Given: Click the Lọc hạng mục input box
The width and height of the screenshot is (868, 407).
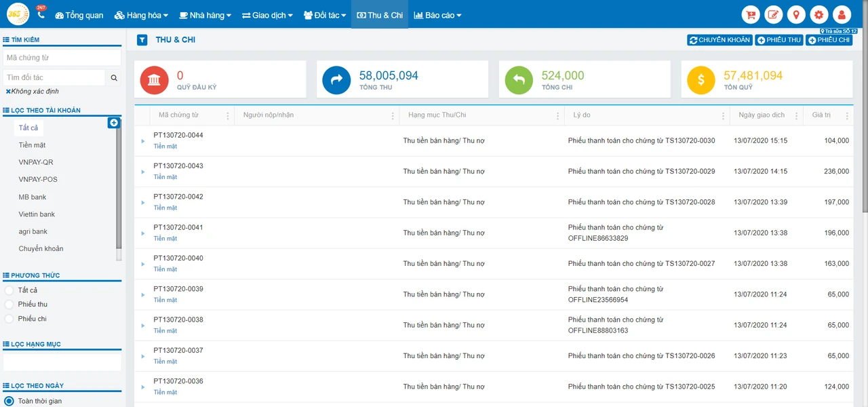Looking at the screenshot, I should pos(62,362).
